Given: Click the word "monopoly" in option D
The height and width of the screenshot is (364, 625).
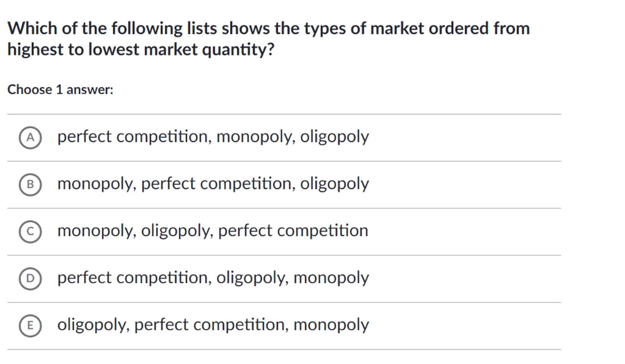Looking at the screenshot, I should 331,278.
